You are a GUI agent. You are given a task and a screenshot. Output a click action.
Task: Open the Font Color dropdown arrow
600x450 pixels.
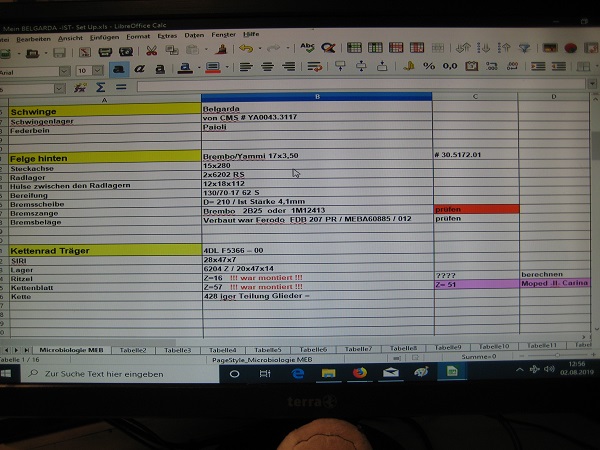199,68
